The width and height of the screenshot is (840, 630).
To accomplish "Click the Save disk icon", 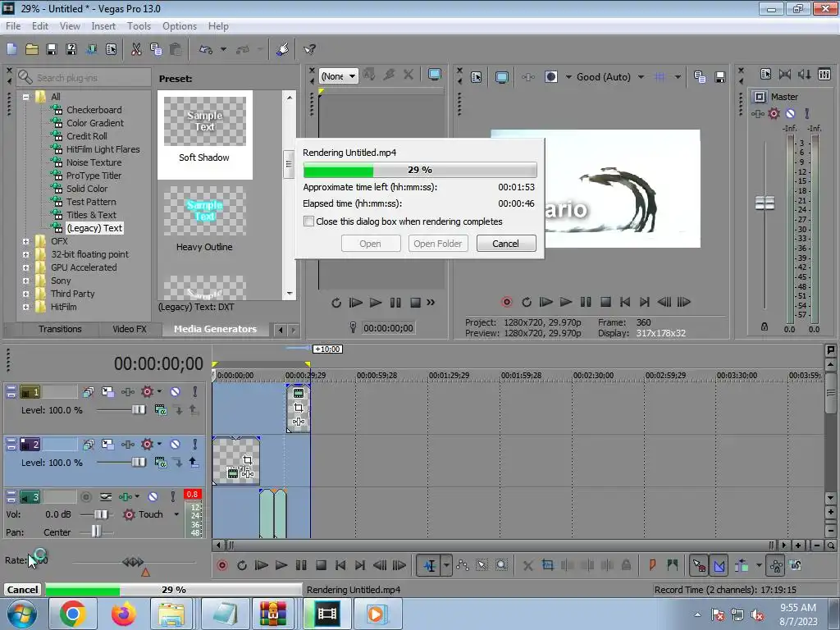I will (x=52, y=49).
